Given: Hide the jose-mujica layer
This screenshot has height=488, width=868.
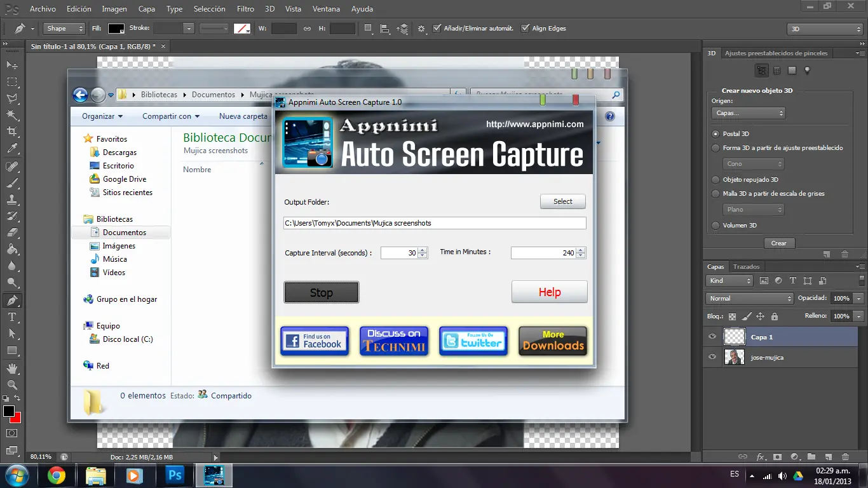Looking at the screenshot, I should point(712,357).
